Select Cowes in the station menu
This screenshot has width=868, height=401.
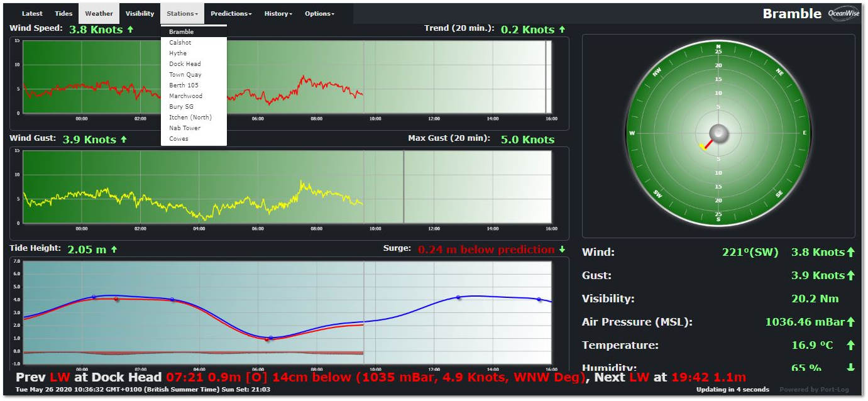pyautogui.click(x=179, y=139)
